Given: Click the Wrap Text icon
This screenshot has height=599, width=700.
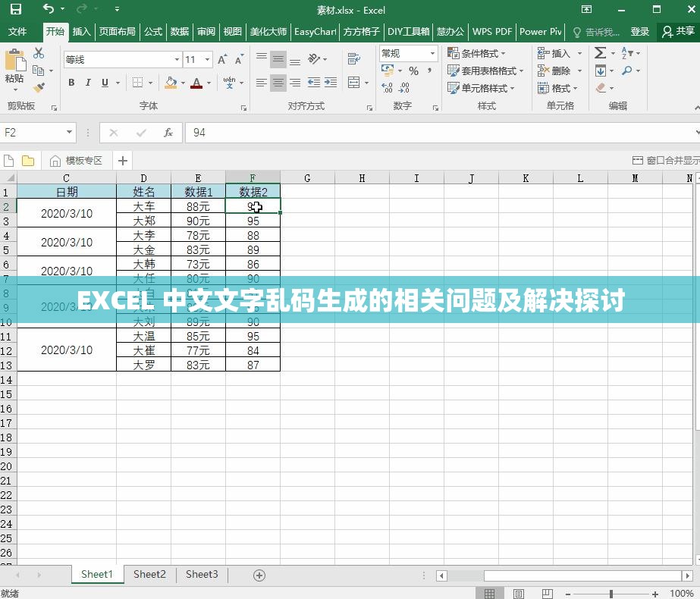Looking at the screenshot, I should [x=354, y=58].
